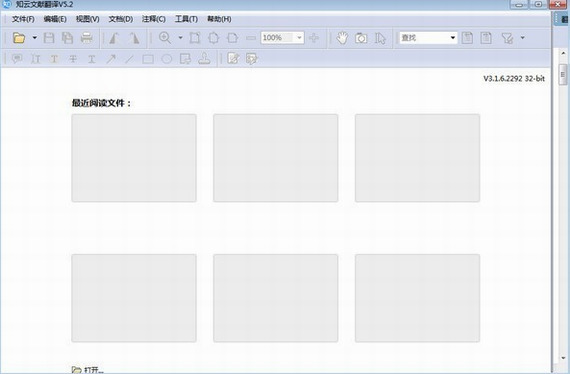Open the 工具(T) menu
The height and width of the screenshot is (374, 570).
point(186,19)
